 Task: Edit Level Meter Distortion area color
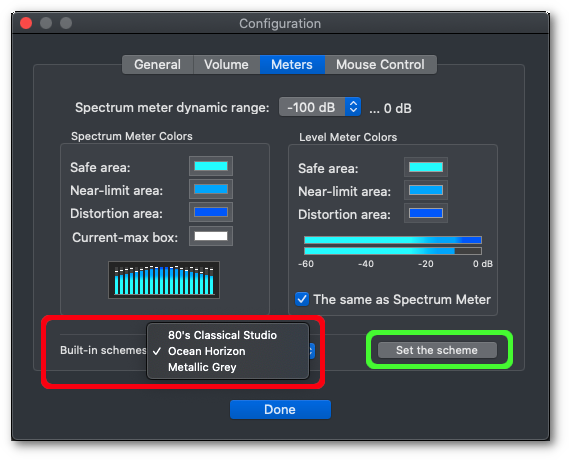tap(426, 213)
